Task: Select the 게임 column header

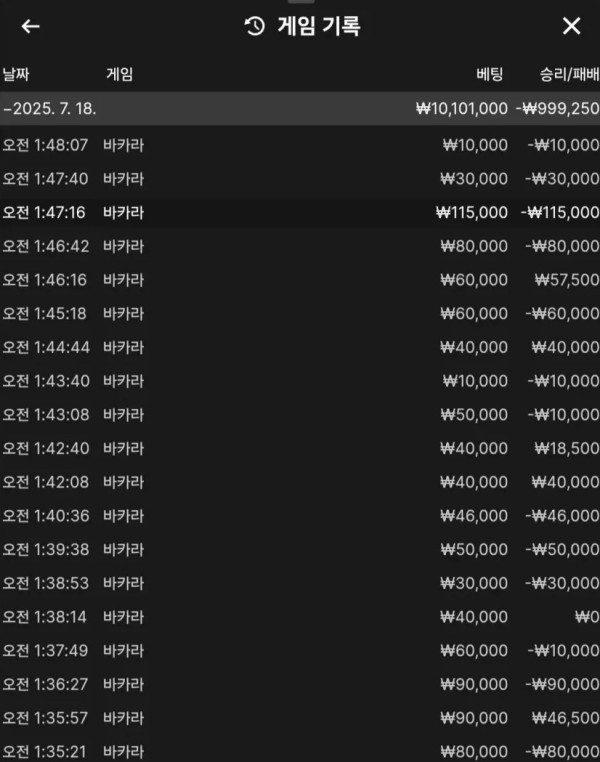Action: 120,74
